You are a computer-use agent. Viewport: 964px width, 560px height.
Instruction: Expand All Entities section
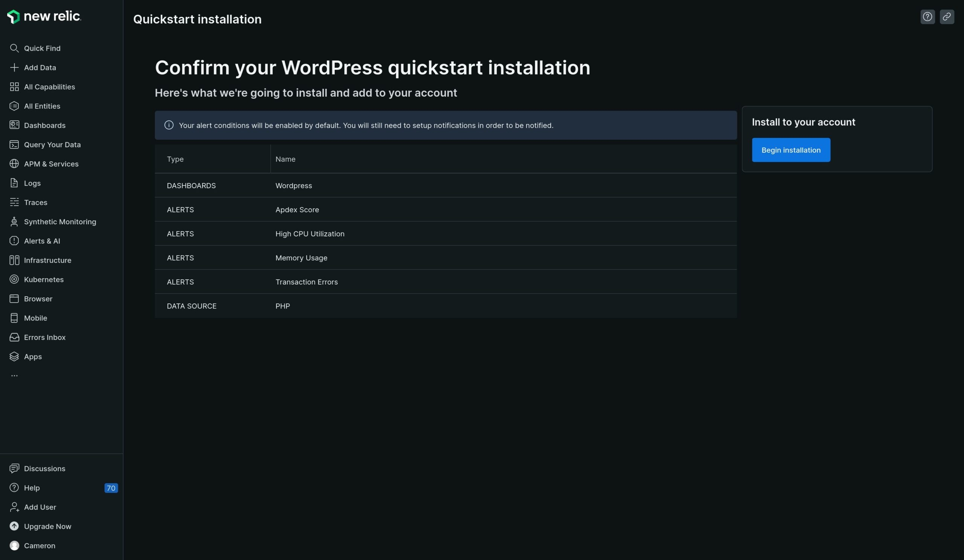[x=41, y=106]
